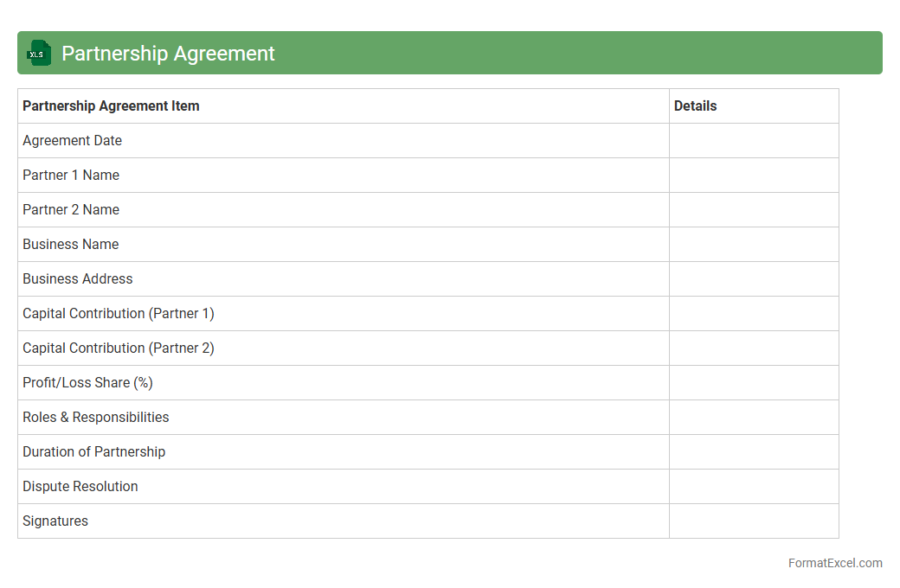
Task: Click the Profit/Loss Share (%) row label
Action: pyautogui.click(x=87, y=383)
